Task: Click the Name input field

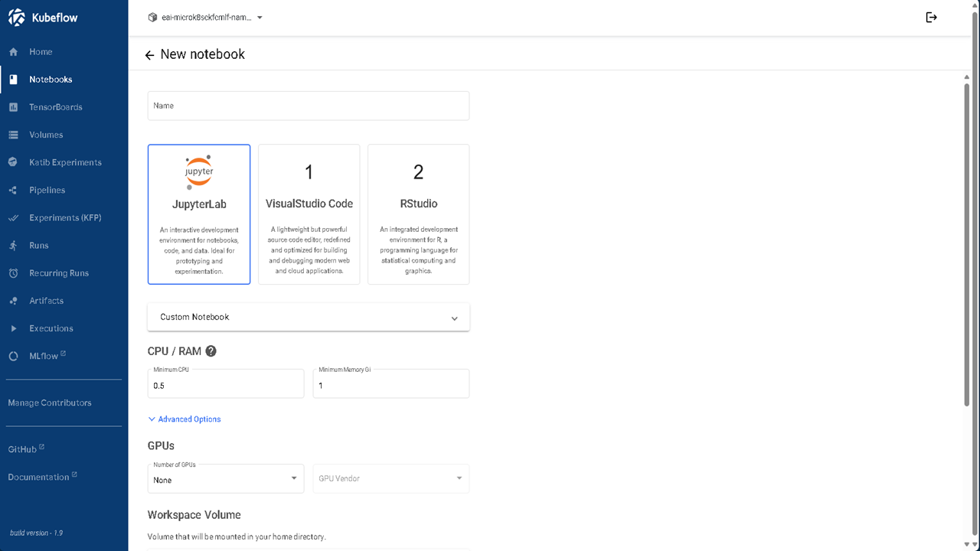Action: 309,106
